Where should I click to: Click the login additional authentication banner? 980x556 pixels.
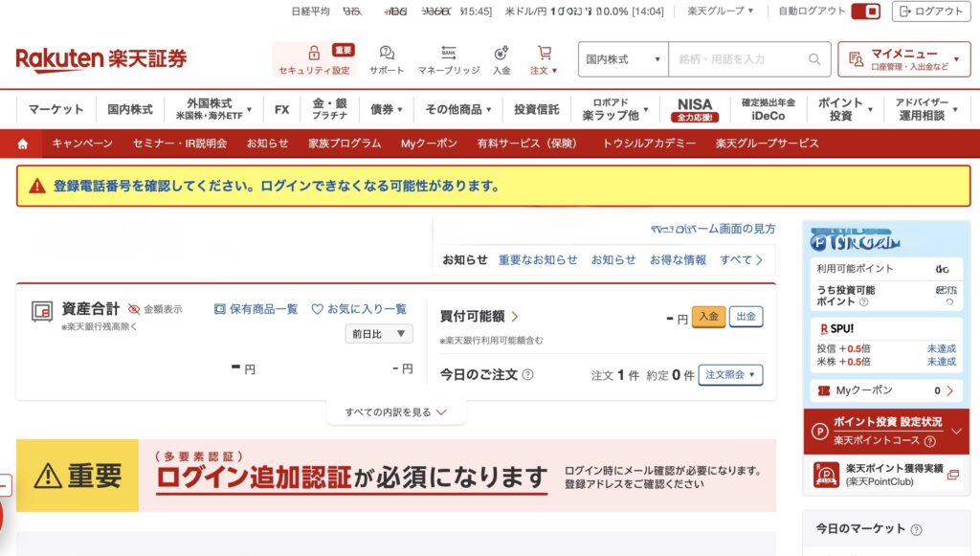(396, 476)
